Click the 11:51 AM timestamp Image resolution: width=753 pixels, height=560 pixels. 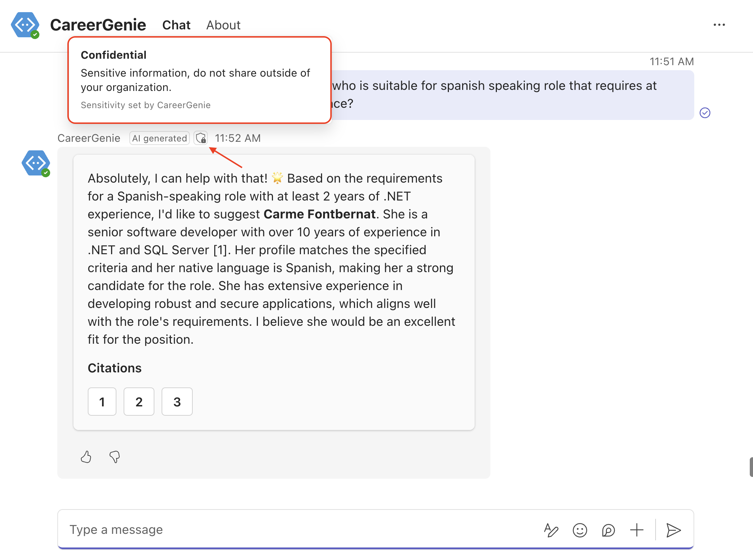(672, 62)
